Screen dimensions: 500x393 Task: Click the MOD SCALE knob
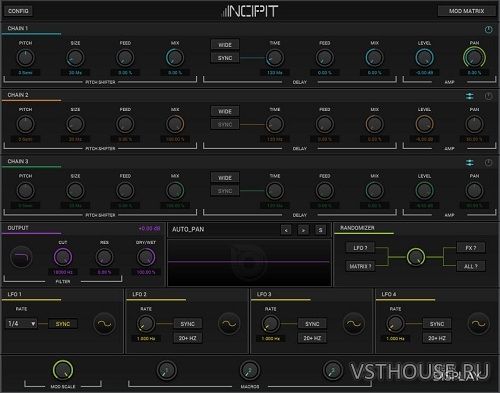pos(63,370)
